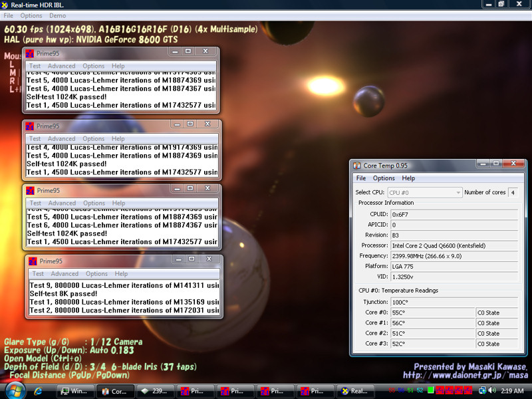Open Test menu in third Prime95 window
Viewport: 532px width, 399px height.
click(35, 203)
